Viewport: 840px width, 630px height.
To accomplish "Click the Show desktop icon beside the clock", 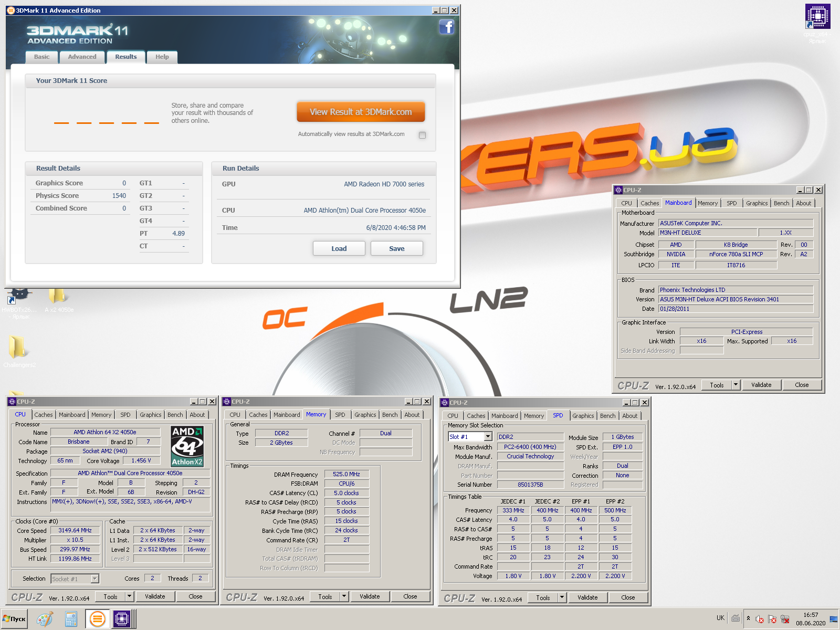I will coord(834,619).
